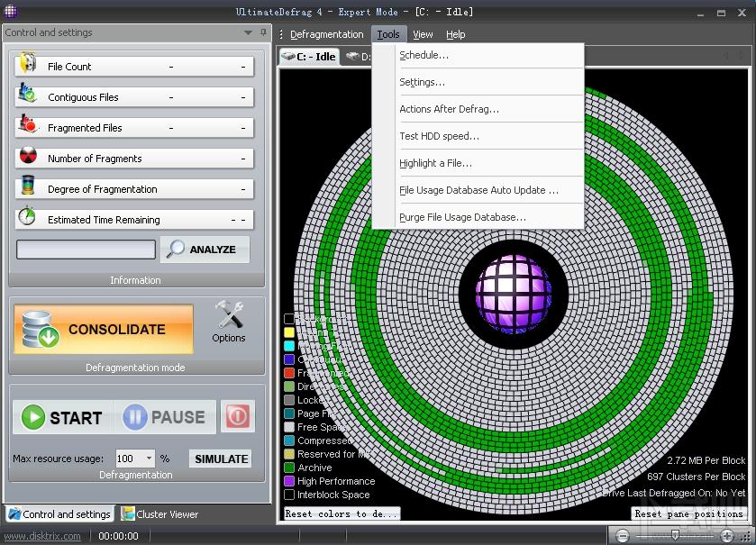
Task: Click the zoom in plus icon
Action: [727, 535]
